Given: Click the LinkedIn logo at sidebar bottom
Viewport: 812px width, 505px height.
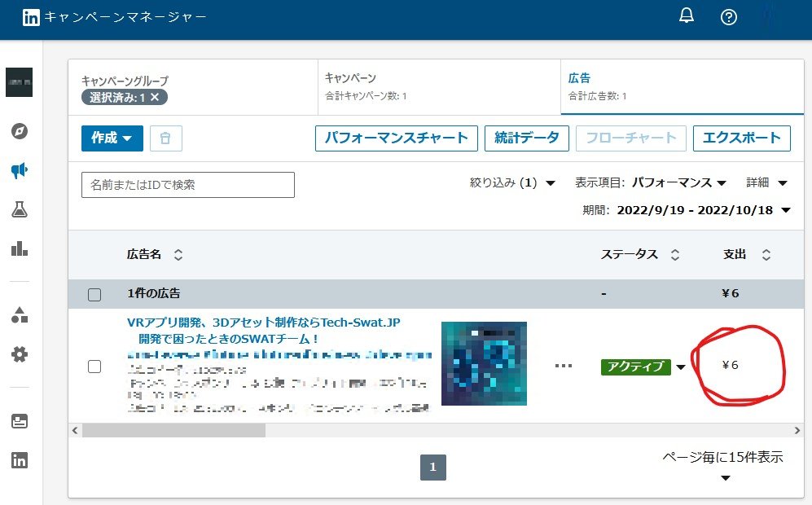Looking at the screenshot, I should pyautogui.click(x=19, y=460).
